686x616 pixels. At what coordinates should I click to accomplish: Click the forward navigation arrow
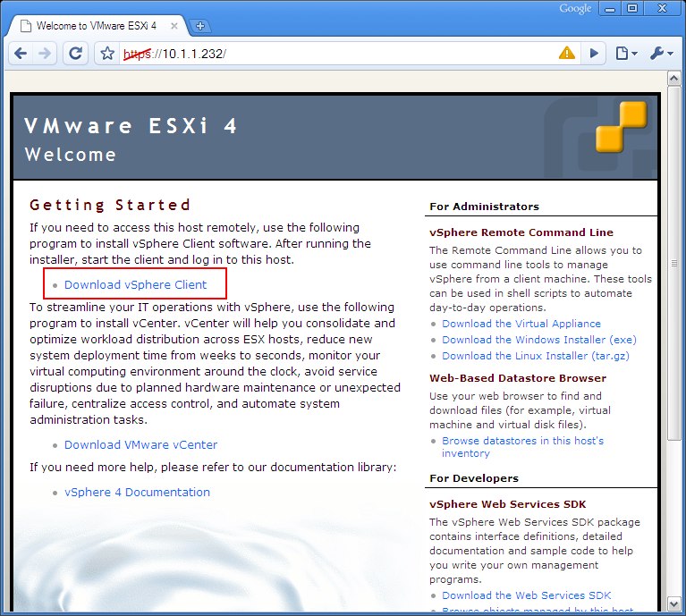pyautogui.click(x=44, y=54)
